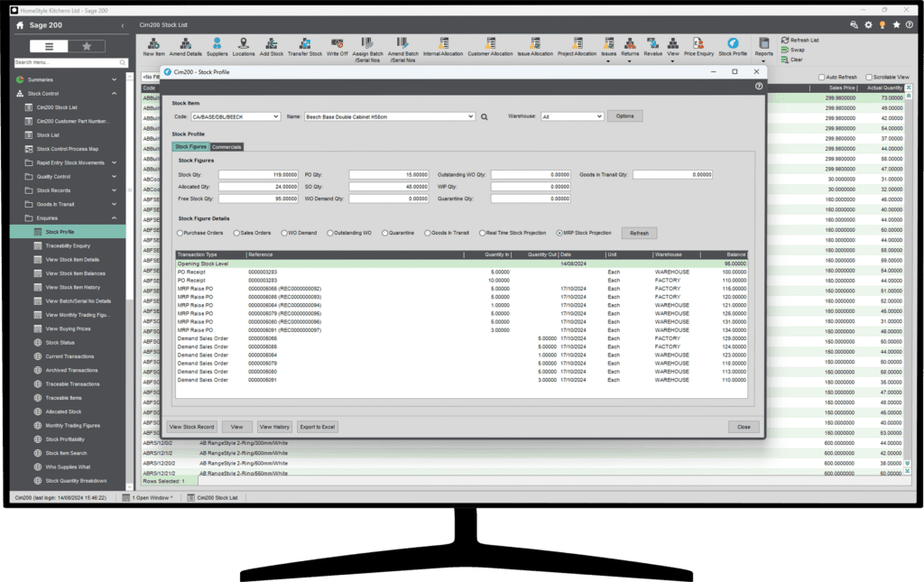Click search magnifier beside Name field
Screen dimensions: 924x582
(484, 116)
